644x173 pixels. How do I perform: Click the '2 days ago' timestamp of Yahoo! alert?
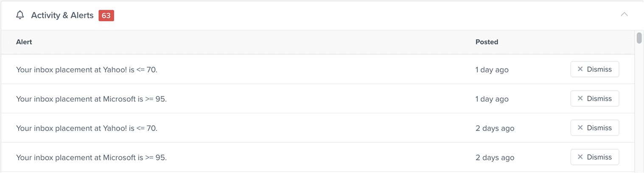tap(495, 128)
